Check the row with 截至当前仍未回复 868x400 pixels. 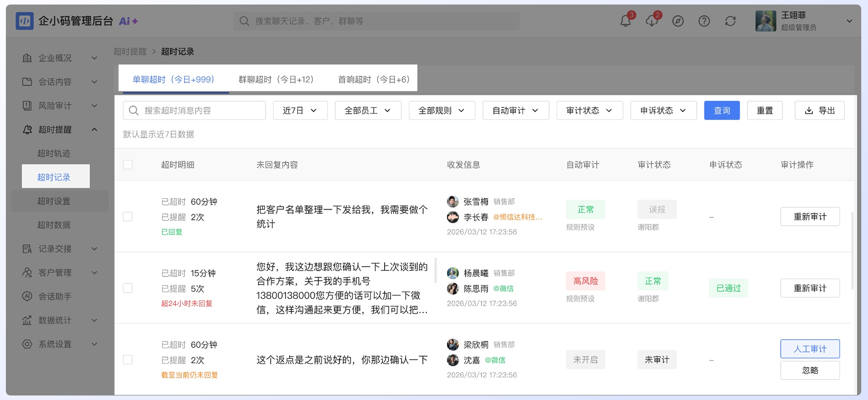tap(128, 360)
